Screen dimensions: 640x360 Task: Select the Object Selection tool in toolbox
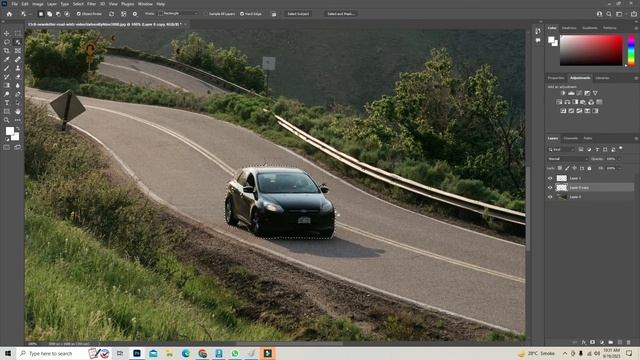tap(18, 42)
